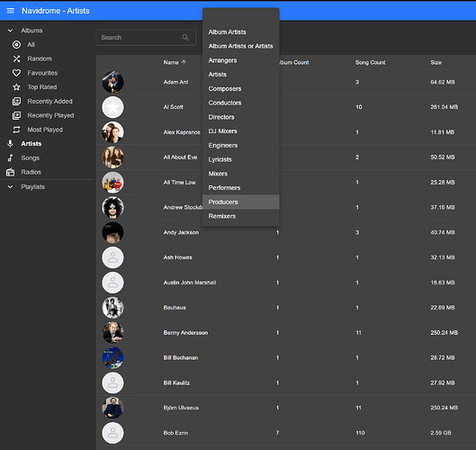Click Al Scott size 261.04 MB
The image size is (476, 450).
point(444,107)
